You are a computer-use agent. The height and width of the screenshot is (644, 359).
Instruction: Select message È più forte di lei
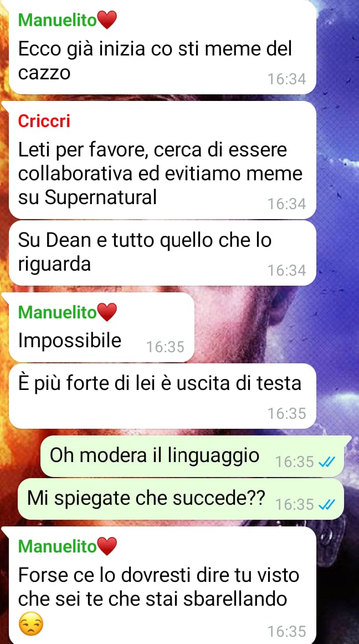[162, 396]
